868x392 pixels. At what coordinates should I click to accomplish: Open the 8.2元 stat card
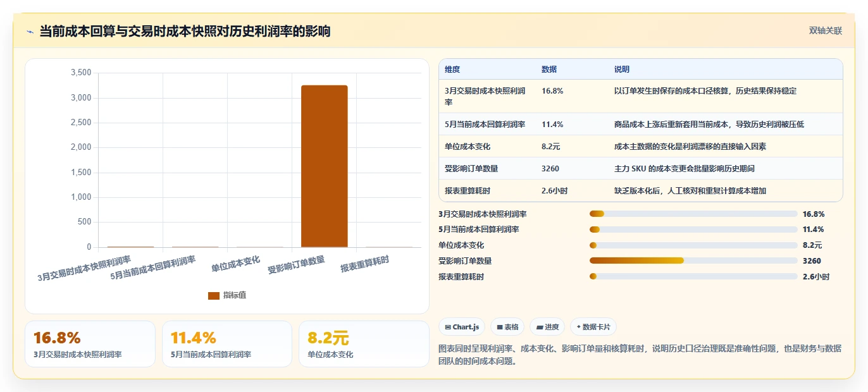364,344
